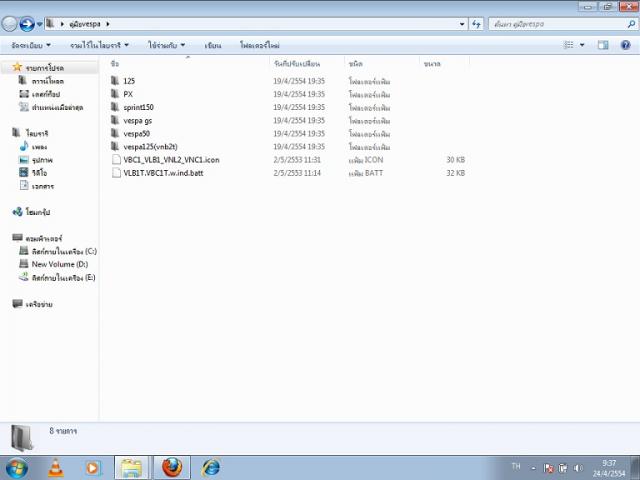Open New Volume (D:) in navigation pane

pos(59,264)
